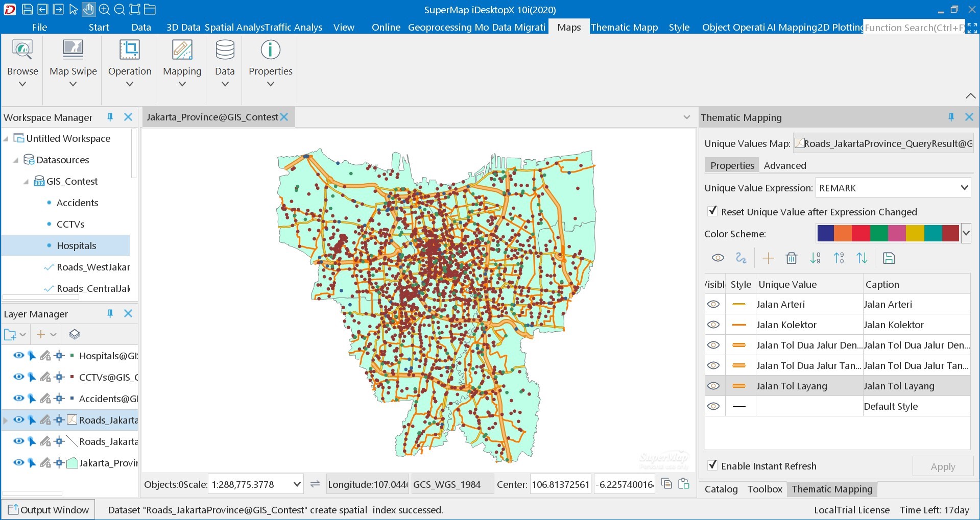
Task: Toggle Enable Instant Refresh checkbox
Action: [712, 465]
